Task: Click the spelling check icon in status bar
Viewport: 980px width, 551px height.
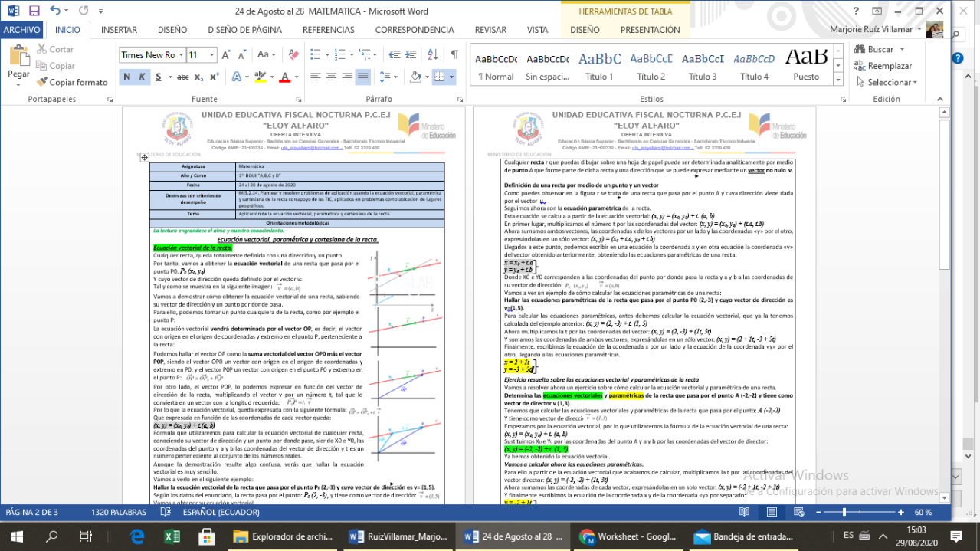Action: tap(166, 512)
